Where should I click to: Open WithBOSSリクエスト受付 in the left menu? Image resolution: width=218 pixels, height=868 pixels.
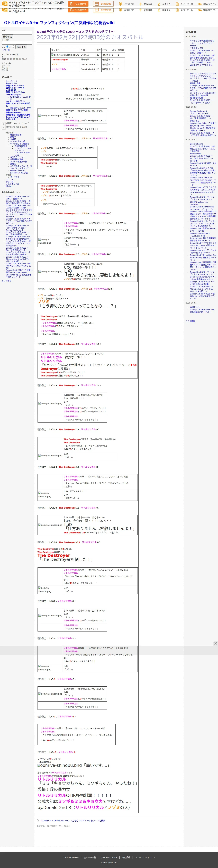coord(20,98)
